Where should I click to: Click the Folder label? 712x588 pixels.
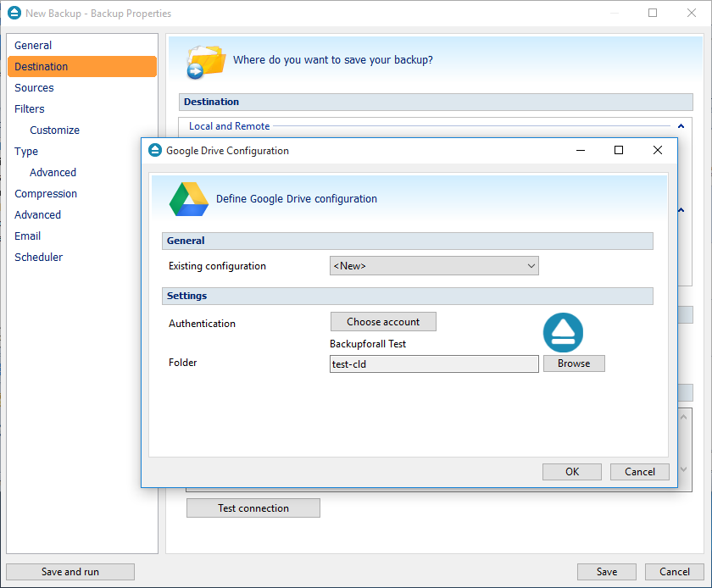pos(182,363)
